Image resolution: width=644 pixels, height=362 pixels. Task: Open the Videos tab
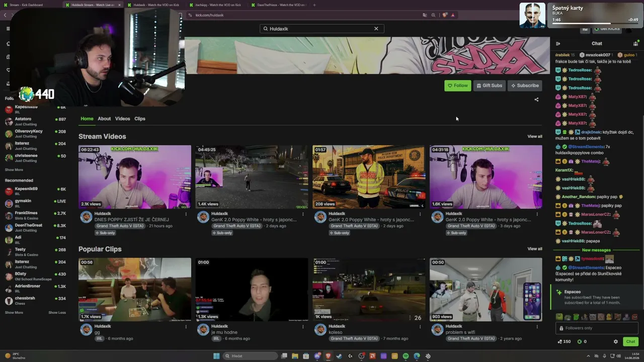coord(122,119)
